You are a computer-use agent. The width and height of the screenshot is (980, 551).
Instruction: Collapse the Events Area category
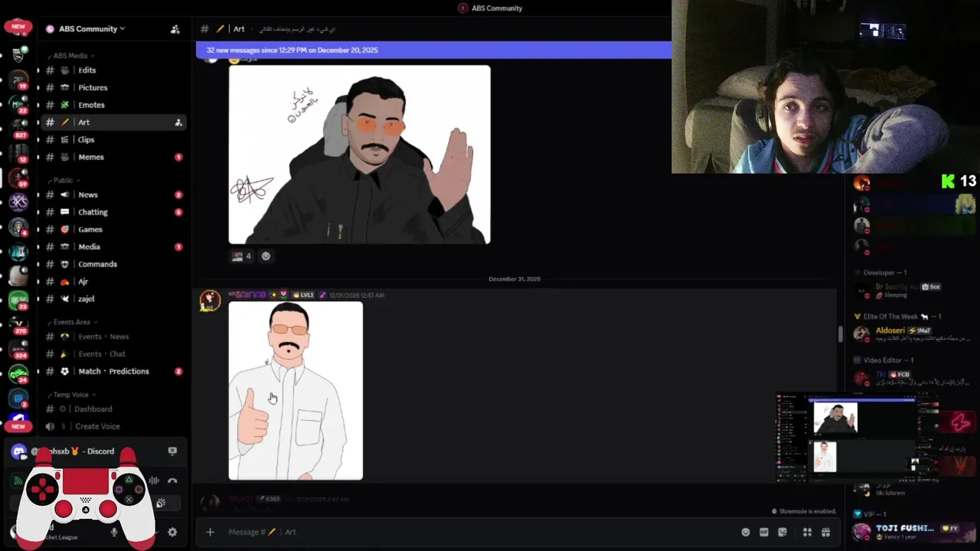tap(75, 322)
